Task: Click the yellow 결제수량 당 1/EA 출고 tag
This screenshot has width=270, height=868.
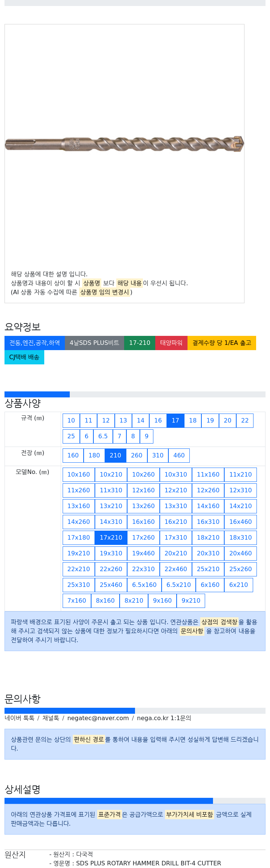Action: 222,343
